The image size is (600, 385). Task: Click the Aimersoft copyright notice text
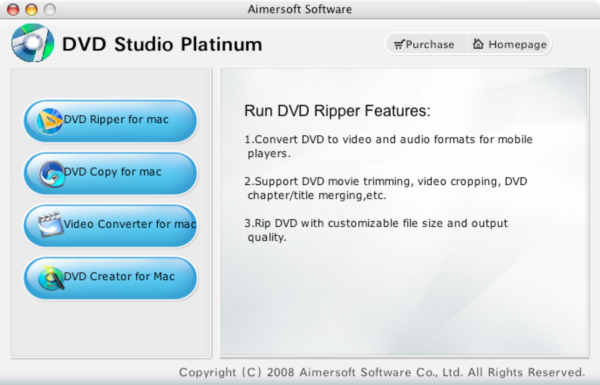[x=382, y=372]
